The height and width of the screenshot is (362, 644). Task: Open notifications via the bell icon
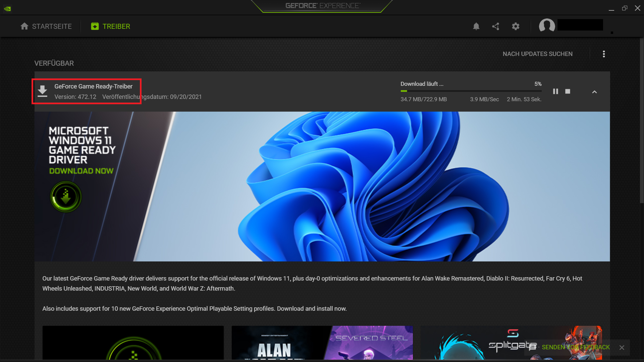point(476,26)
